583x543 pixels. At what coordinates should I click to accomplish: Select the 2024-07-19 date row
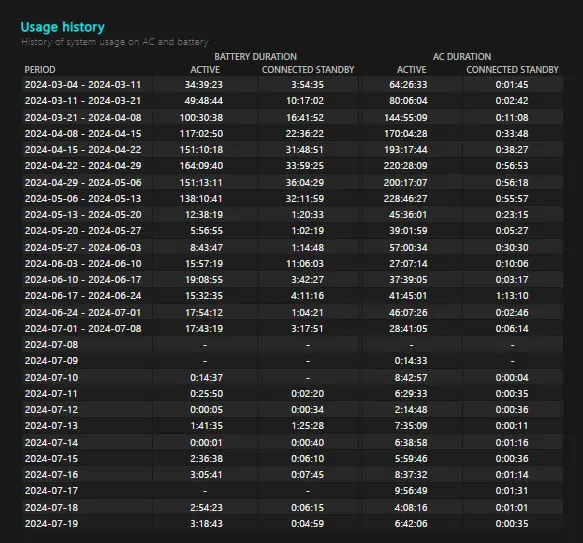pyautogui.click(x=51, y=524)
